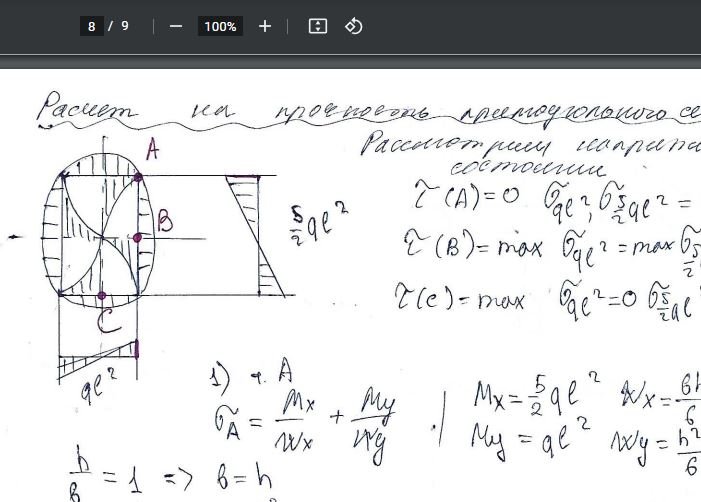The width and height of the screenshot is (701, 502).
Task: Click the 100% zoom level field
Action: [220, 26]
